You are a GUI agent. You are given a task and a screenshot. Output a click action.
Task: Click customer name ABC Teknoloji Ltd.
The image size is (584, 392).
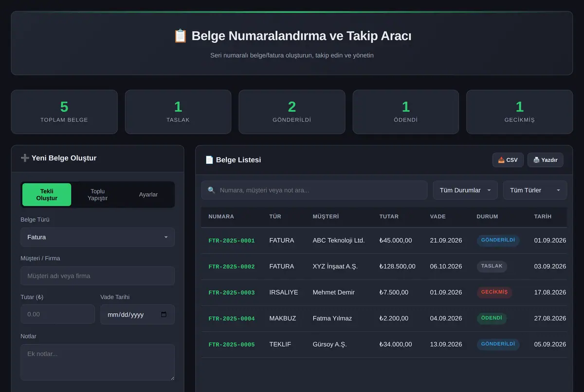(339, 240)
